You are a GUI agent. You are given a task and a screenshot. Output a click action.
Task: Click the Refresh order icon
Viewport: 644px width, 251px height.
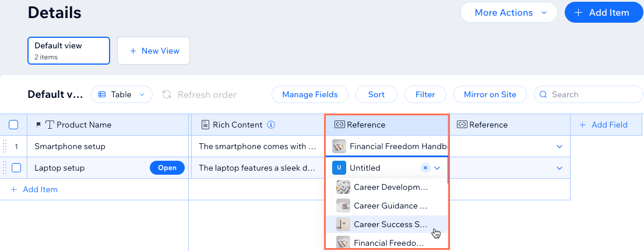click(x=167, y=95)
